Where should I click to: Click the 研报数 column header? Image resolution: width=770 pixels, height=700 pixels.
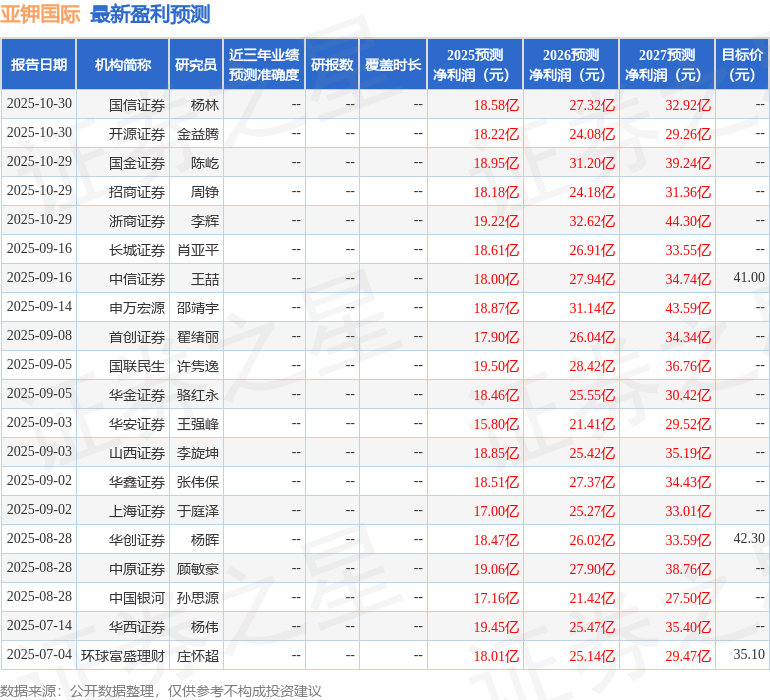[x=332, y=65]
